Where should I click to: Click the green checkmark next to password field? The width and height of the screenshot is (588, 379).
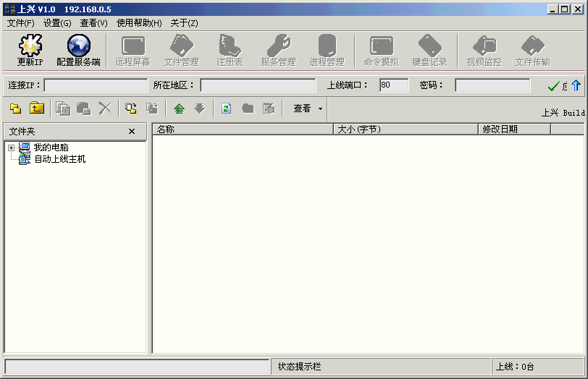pos(554,86)
